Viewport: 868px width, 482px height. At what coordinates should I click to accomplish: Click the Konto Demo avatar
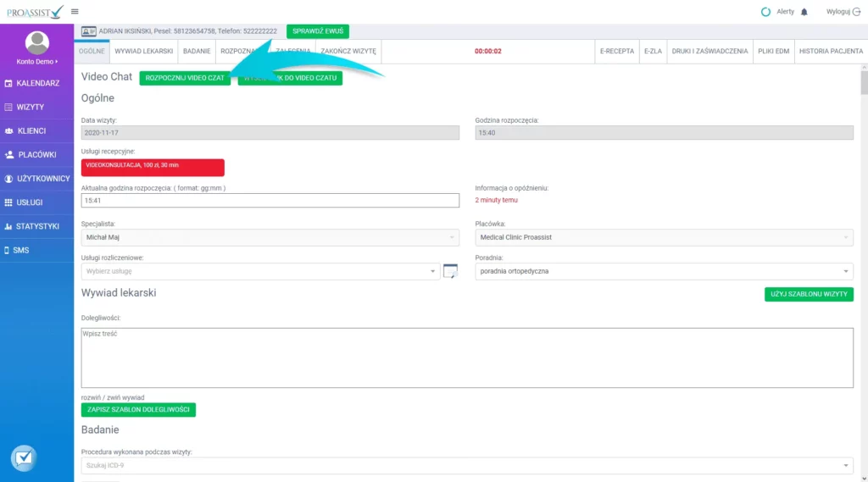[37, 42]
